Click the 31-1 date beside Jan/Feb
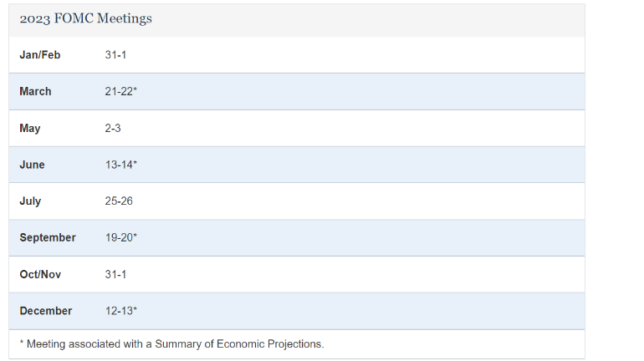Image resolution: width=644 pixels, height=361 pixels. [x=115, y=54]
